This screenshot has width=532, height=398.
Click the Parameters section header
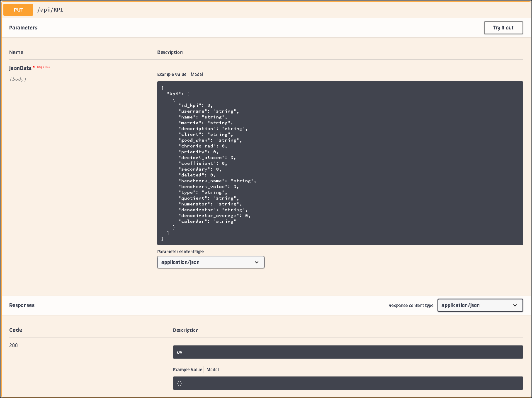tap(23, 28)
